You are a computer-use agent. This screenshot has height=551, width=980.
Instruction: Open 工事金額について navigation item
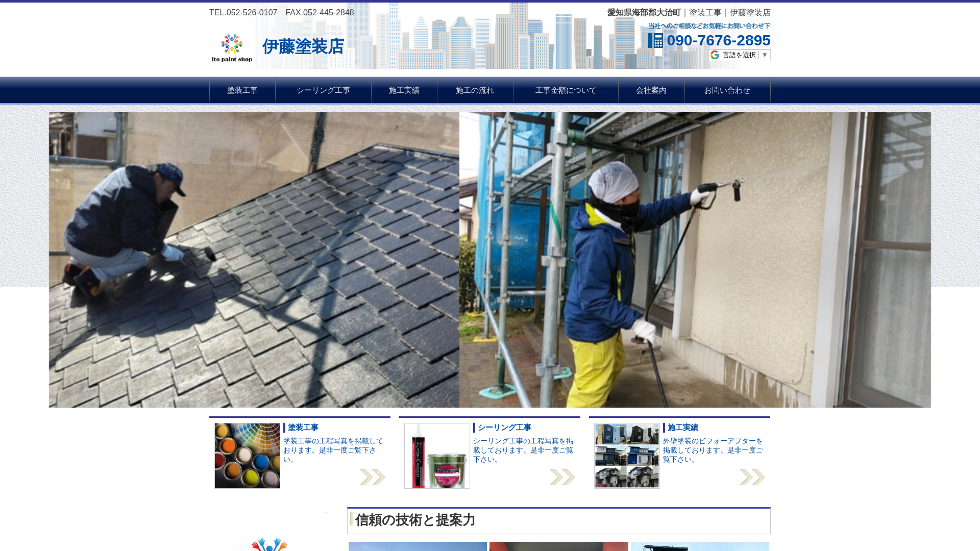(566, 90)
